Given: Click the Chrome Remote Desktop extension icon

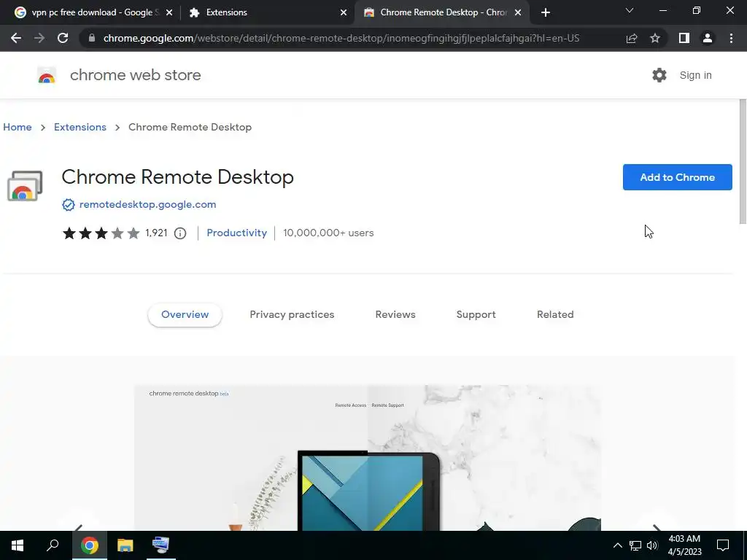Looking at the screenshot, I should pyautogui.click(x=25, y=186).
